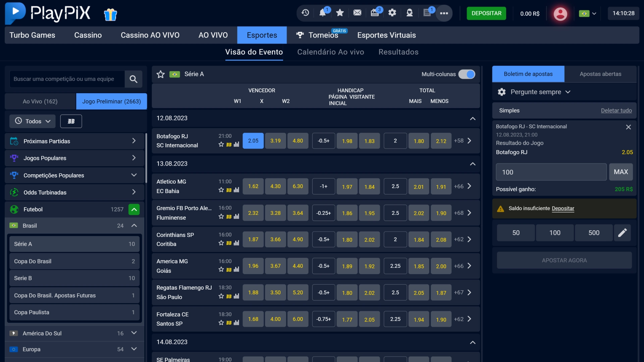Open bet history clock icon
The height and width of the screenshot is (362, 644).
(x=305, y=13)
